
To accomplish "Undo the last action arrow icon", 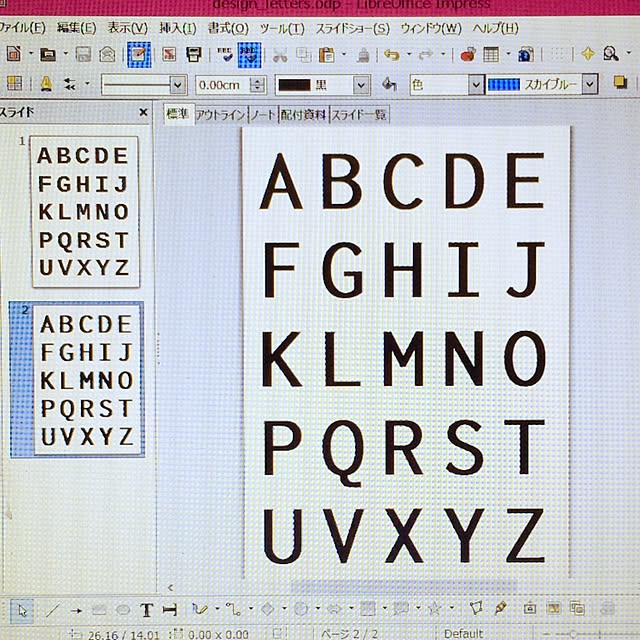I will point(392,54).
